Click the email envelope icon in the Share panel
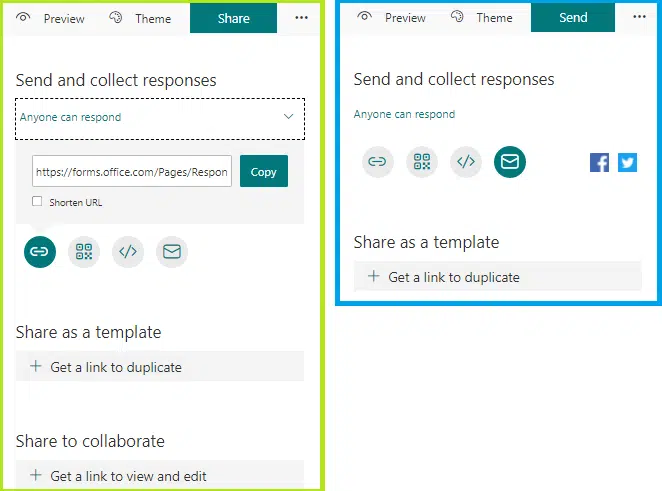 coord(172,252)
